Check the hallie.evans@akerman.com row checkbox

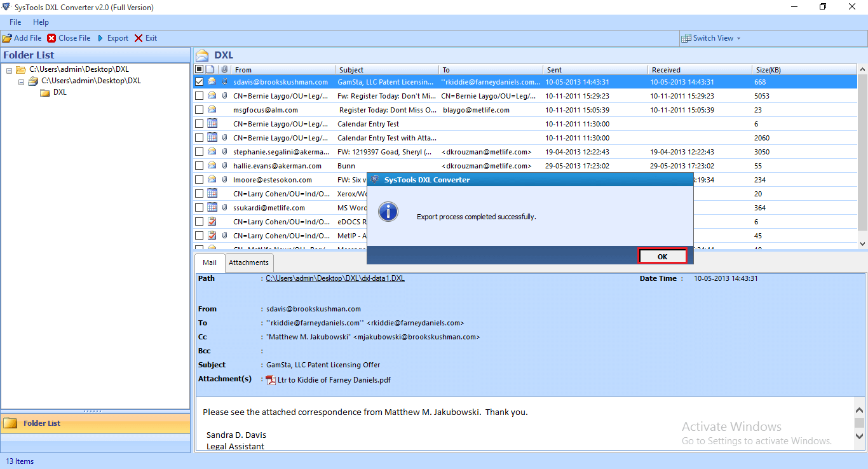tap(199, 166)
